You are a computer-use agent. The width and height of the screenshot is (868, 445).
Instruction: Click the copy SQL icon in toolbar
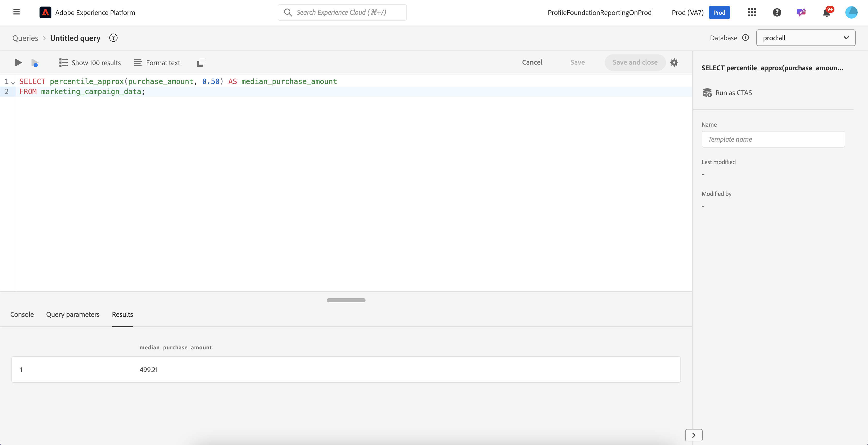click(201, 63)
